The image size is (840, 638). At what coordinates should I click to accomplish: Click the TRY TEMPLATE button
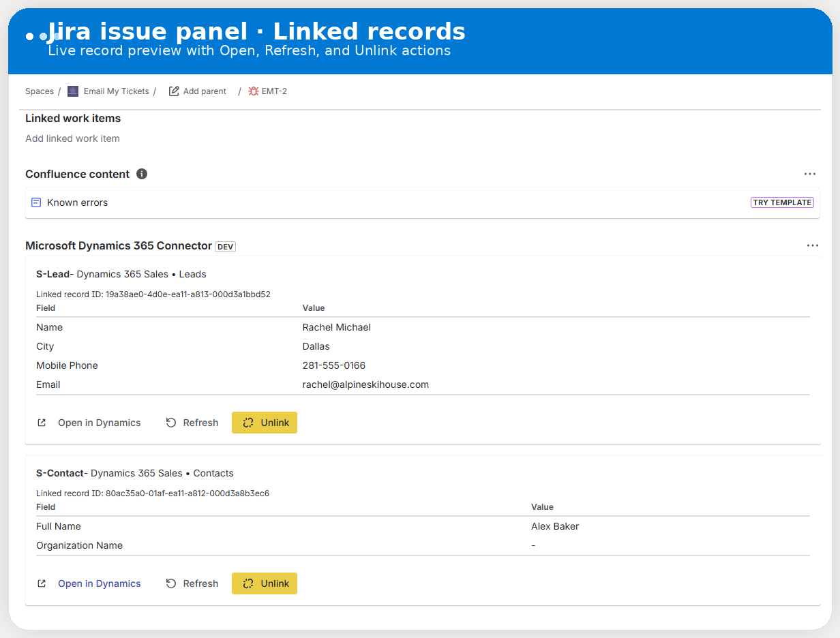click(x=782, y=202)
